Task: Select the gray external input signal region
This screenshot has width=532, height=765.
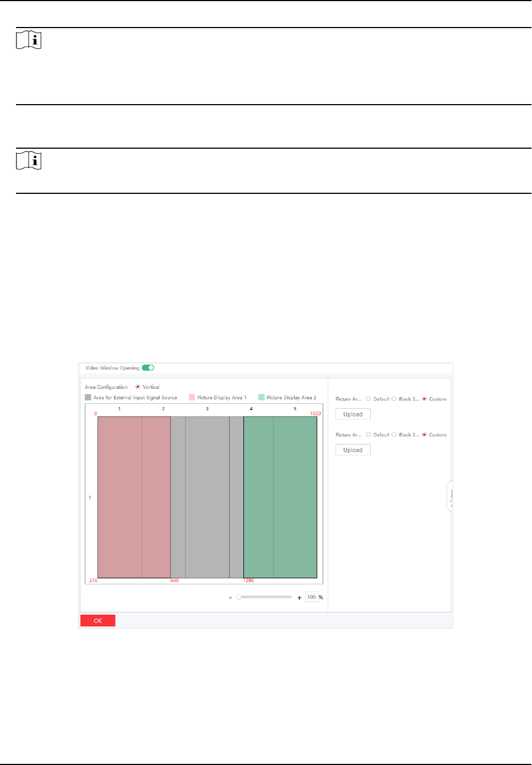Action: 207,497
